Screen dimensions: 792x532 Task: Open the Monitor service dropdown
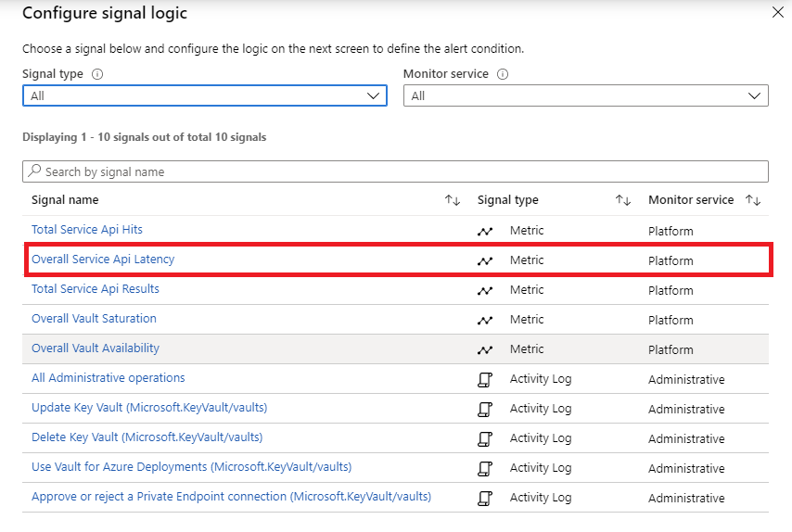(586, 95)
